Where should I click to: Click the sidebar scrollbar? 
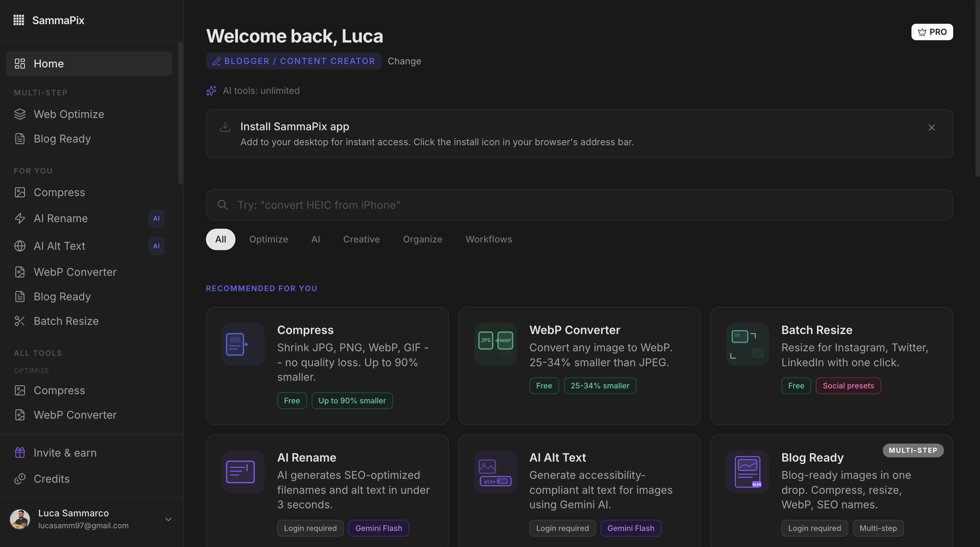tap(181, 113)
